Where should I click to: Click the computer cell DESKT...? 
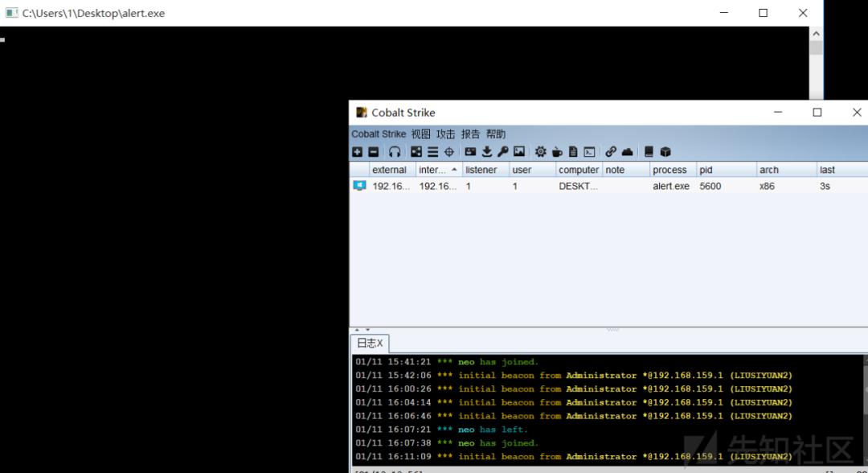pyautogui.click(x=579, y=186)
